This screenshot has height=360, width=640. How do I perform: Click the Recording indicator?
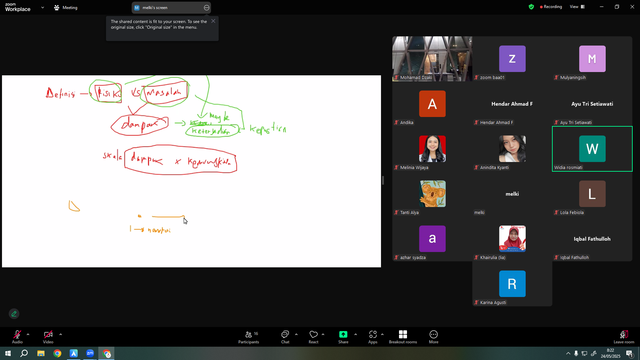click(551, 7)
